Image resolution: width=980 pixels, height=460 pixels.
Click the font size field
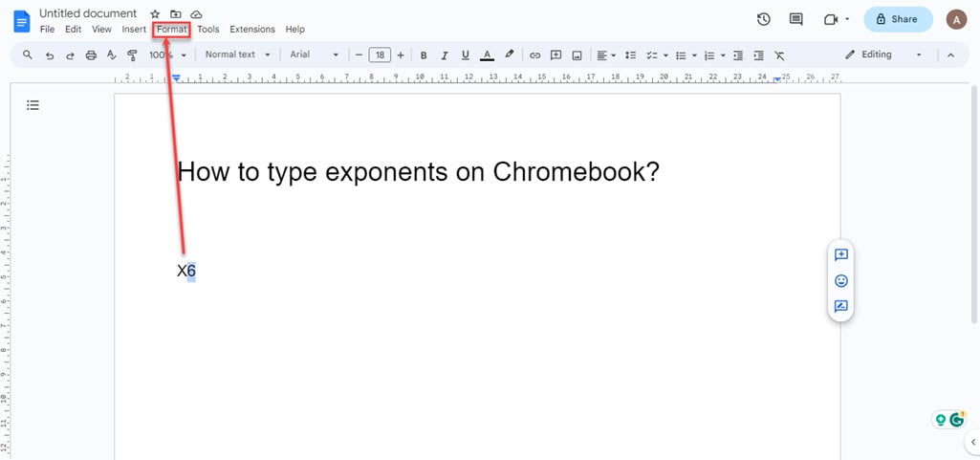pos(380,55)
